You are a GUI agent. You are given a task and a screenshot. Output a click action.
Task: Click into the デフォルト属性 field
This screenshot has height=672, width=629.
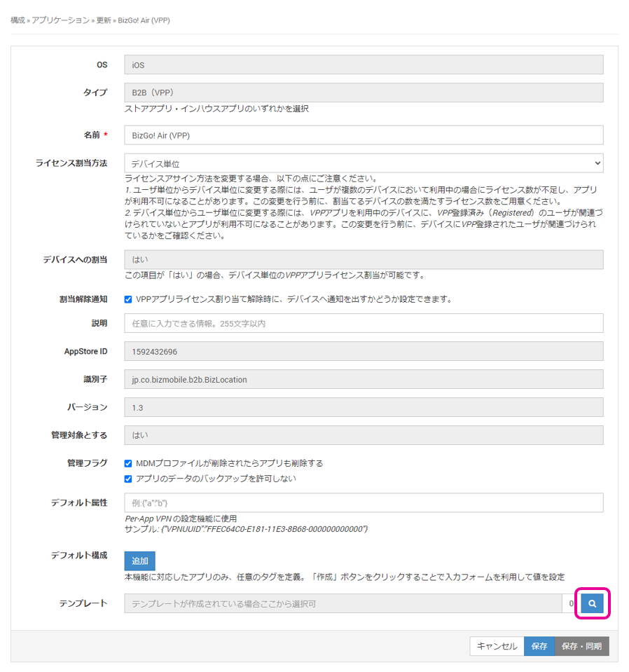[x=364, y=502]
